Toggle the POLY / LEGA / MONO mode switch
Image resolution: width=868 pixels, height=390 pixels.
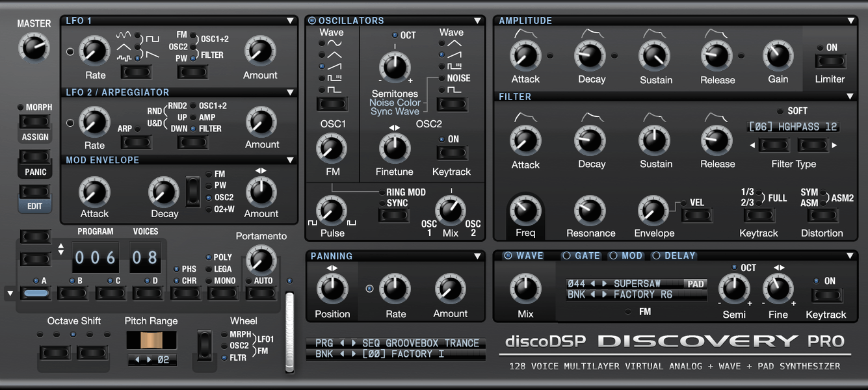223,294
